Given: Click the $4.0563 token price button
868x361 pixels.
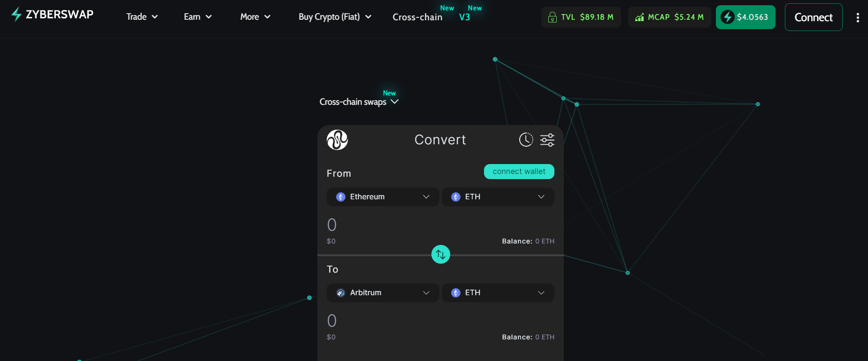Looking at the screenshot, I should coord(745,17).
